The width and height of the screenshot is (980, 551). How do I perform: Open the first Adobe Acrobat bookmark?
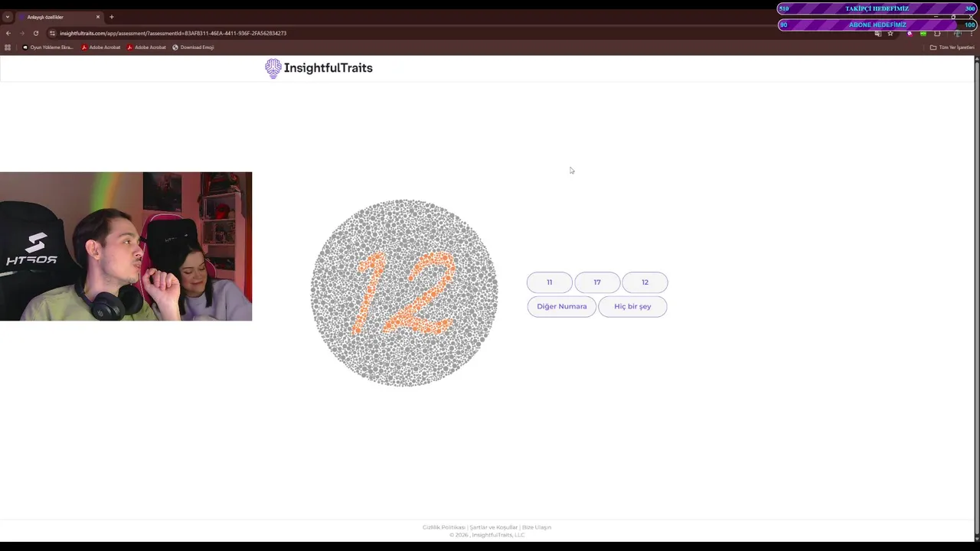pos(101,47)
